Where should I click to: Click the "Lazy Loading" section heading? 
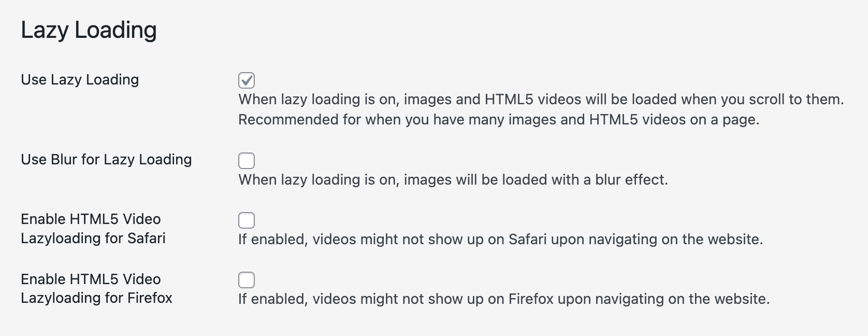89,30
